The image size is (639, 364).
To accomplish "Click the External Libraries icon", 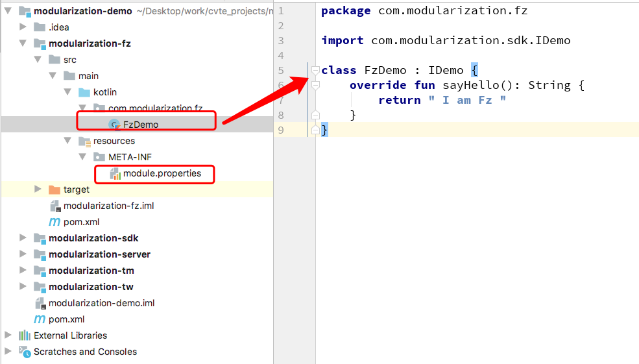I will coord(25,335).
